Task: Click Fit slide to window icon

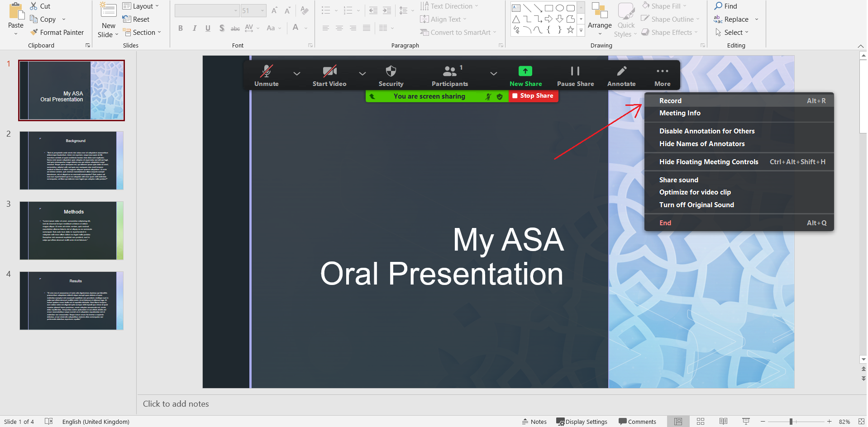Action: click(x=861, y=422)
